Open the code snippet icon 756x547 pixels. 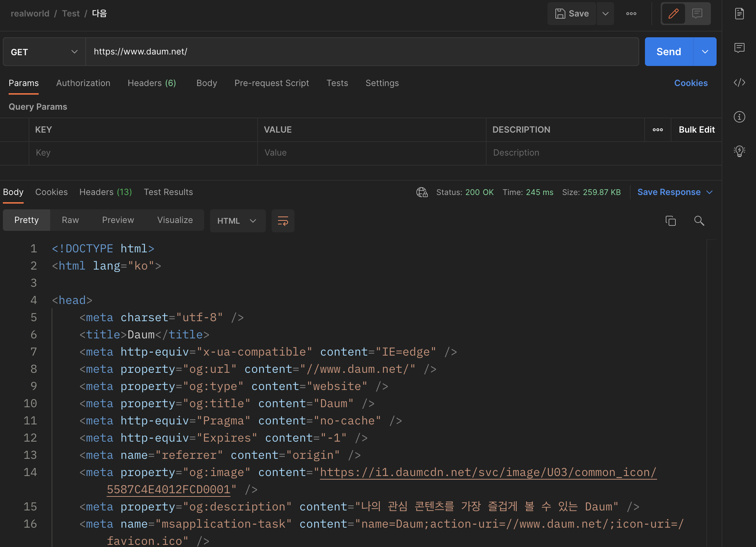[x=739, y=82]
